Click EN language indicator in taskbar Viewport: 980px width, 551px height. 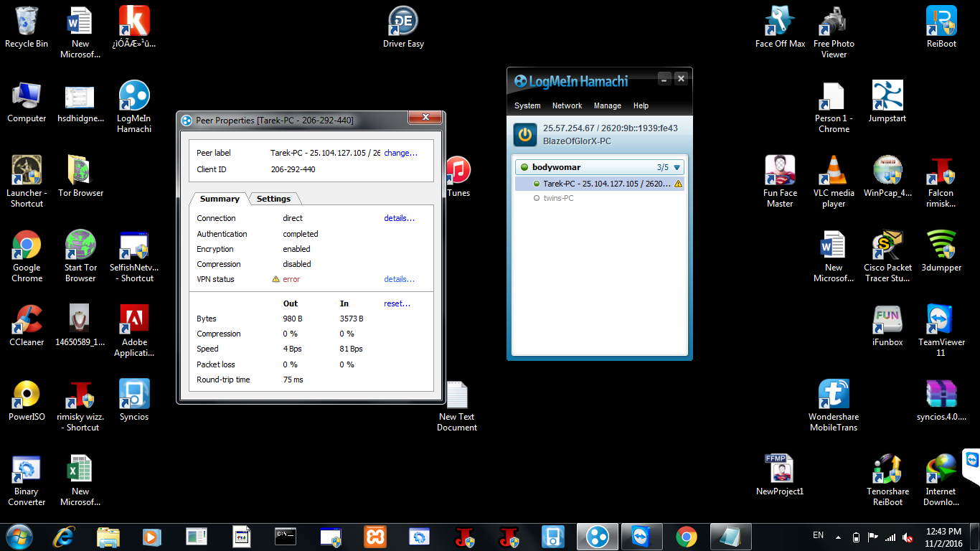(818, 535)
